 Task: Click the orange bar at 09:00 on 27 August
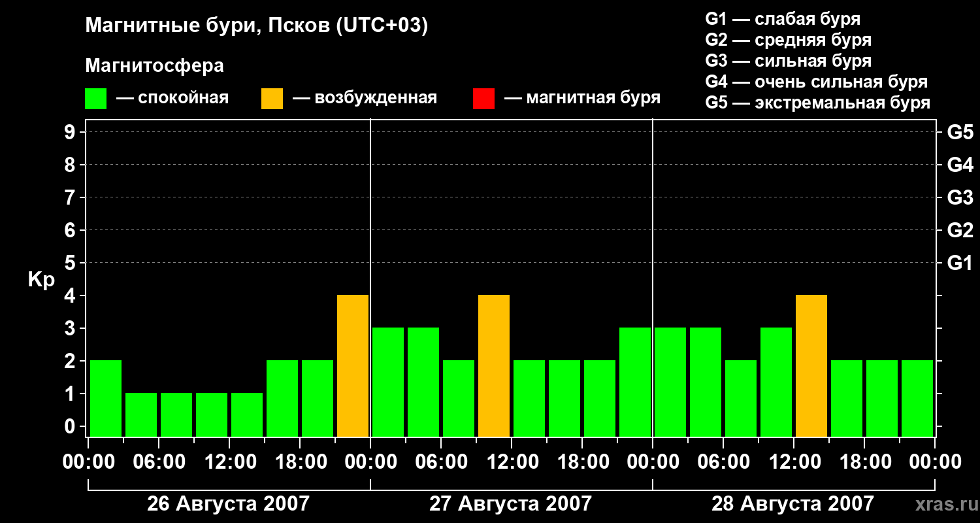(494, 365)
